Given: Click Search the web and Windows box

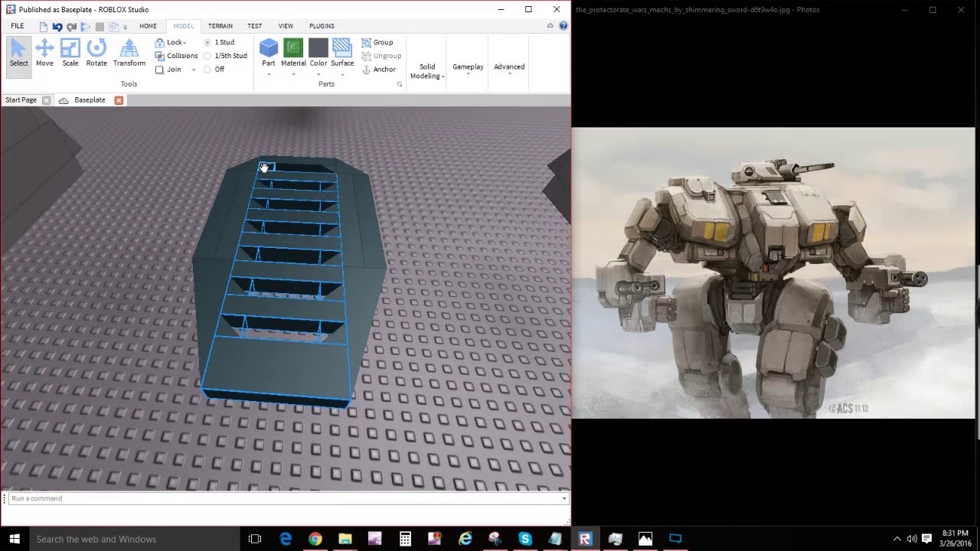Looking at the screenshot, I should [x=133, y=539].
